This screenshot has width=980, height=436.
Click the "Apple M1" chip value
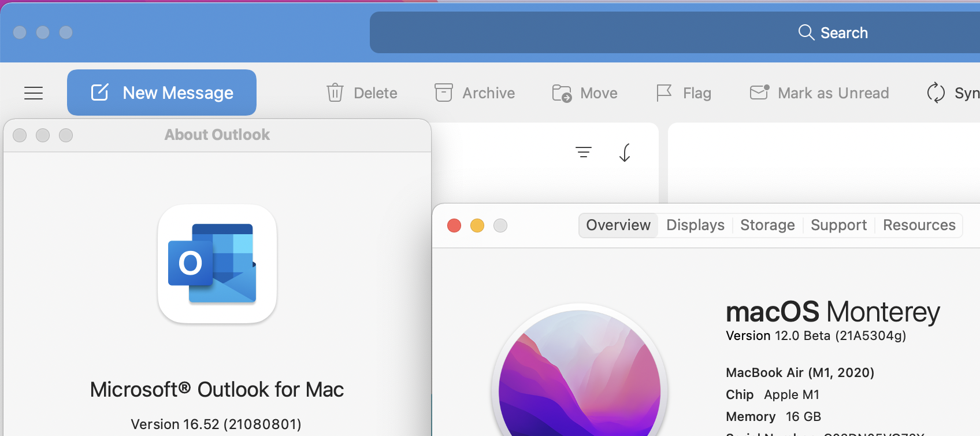point(792,395)
